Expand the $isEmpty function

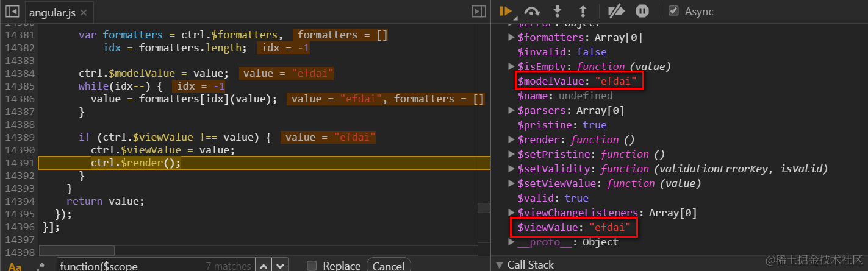point(512,66)
